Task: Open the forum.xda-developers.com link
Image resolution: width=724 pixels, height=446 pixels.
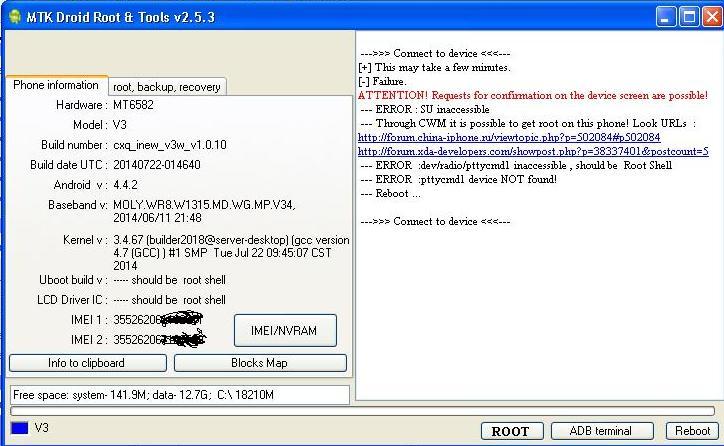Action: [533, 151]
